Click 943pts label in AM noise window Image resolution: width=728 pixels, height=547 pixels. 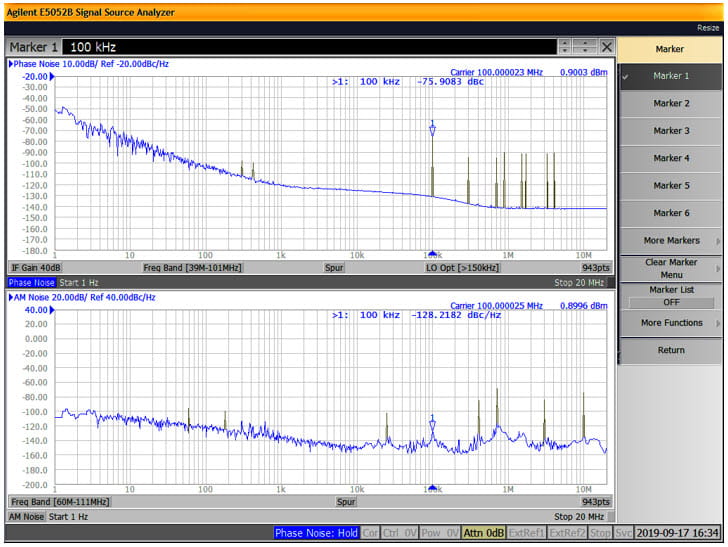596,502
